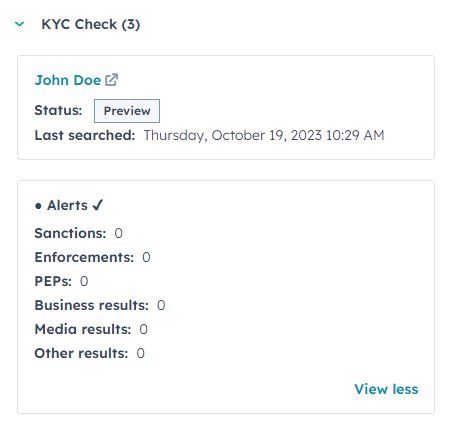This screenshot has height=424, width=453.
Task: Click the Media results label
Action: [83, 329]
